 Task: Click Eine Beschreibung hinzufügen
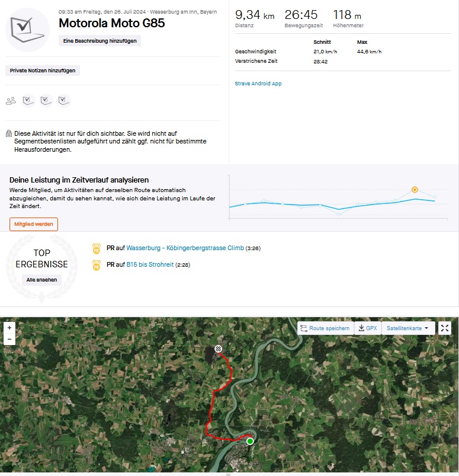pos(100,41)
